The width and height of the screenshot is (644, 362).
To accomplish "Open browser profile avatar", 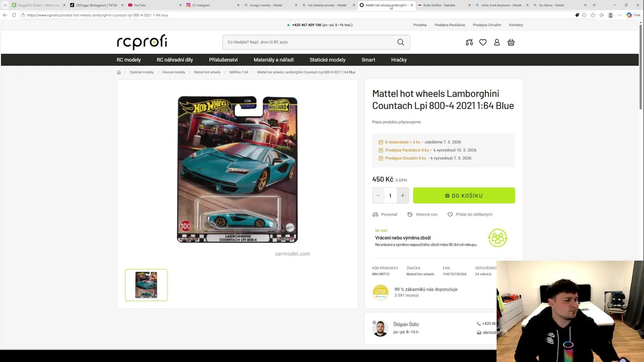I will point(611,15).
